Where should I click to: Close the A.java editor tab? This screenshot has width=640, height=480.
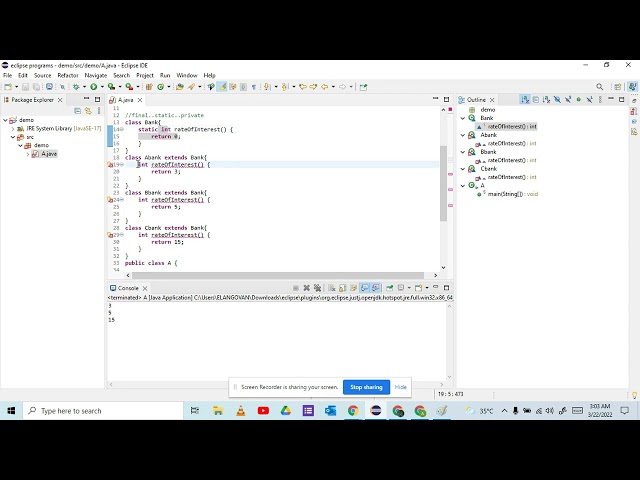pos(140,100)
